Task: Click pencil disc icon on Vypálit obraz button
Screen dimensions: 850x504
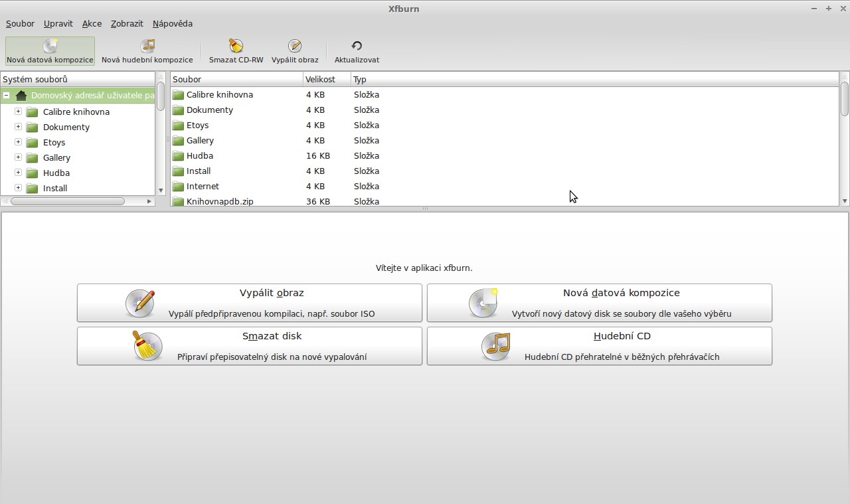Action: 140,303
